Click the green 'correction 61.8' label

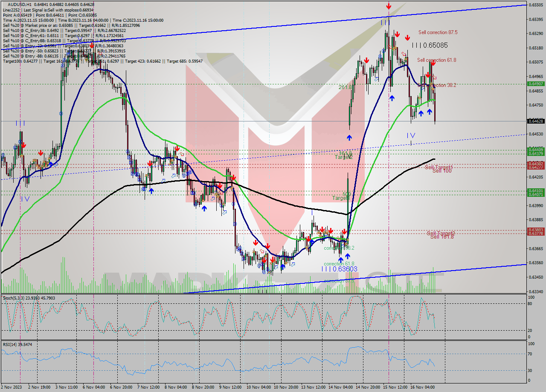point(339,264)
